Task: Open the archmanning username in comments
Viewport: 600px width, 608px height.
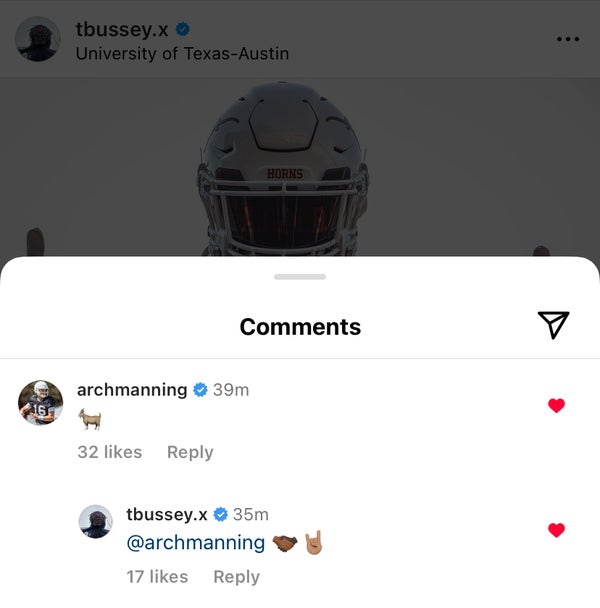Action: tap(132, 389)
